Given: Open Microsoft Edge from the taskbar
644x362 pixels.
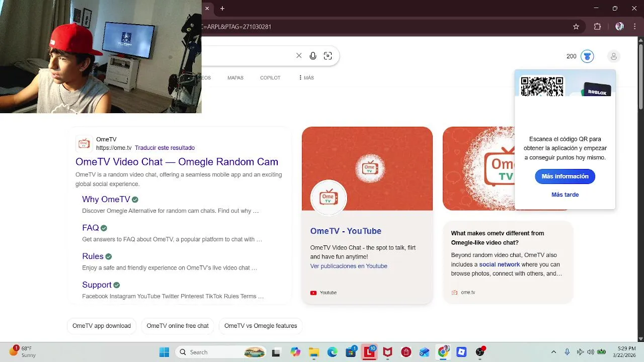Looking at the screenshot, I should pos(333,352).
